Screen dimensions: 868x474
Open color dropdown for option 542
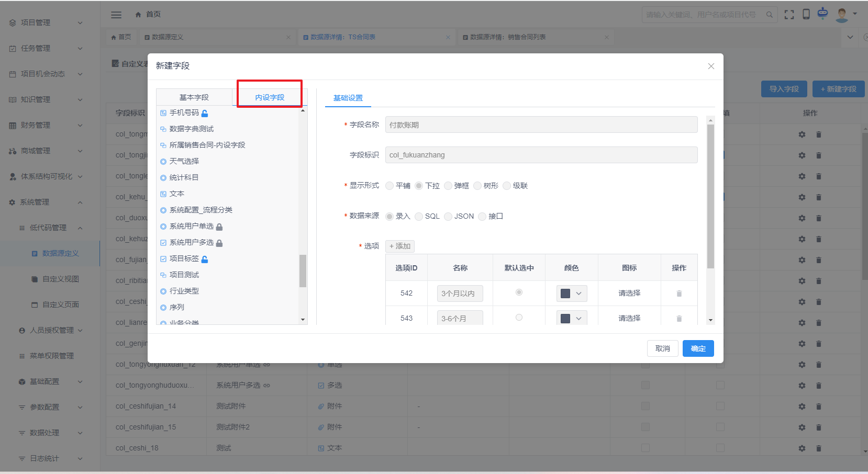pyautogui.click(x=572, y=294)
